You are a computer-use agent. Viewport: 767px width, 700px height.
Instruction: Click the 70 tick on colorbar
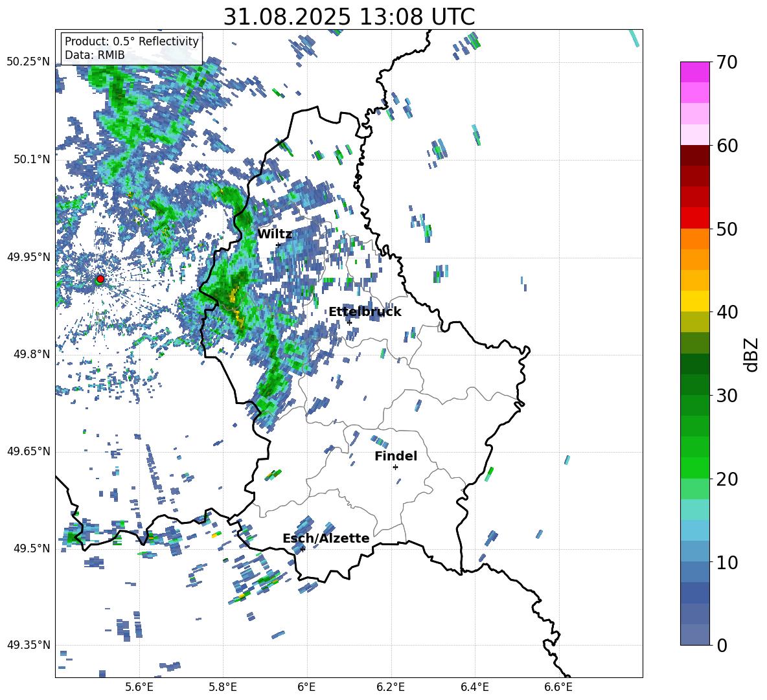point(727,63)
